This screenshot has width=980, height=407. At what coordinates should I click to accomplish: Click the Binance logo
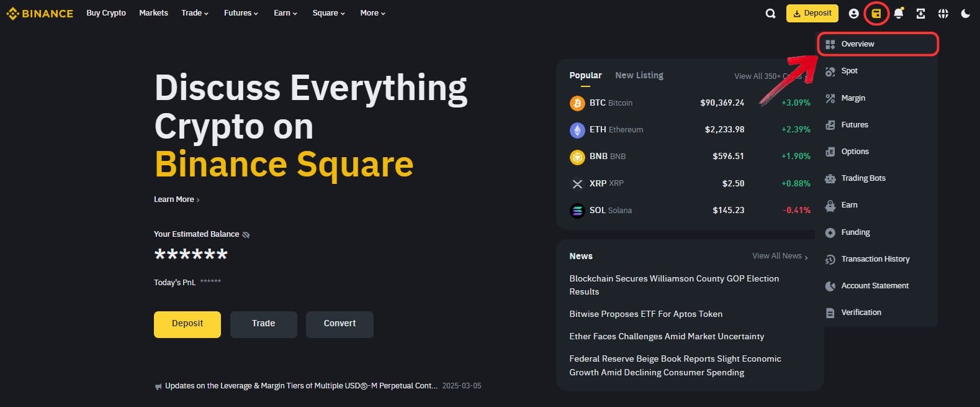point(40,13)
